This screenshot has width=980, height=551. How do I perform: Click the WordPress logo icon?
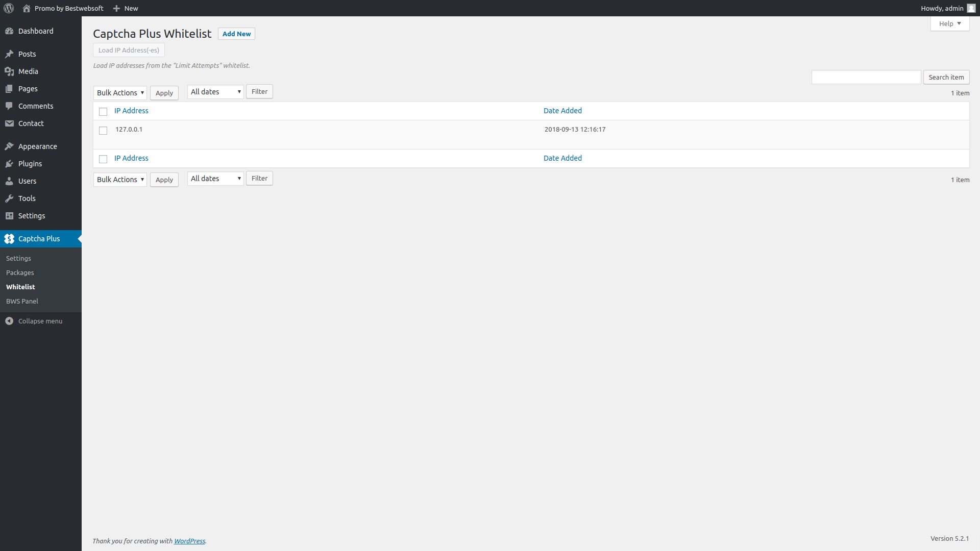click(x=9, y=8)
